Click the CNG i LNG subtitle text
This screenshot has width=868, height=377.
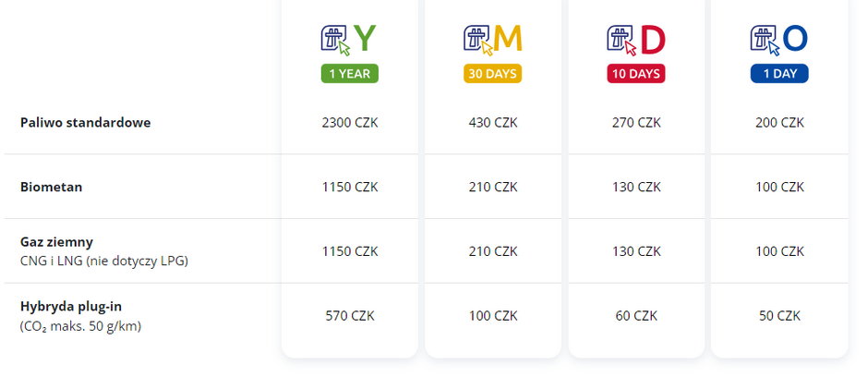103,261
